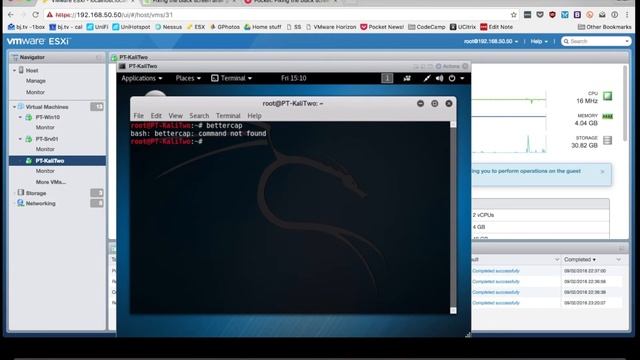Screen dimensions: 640x360
Task: Collapse the Navigator panel
Action: (x=98, y=58)
